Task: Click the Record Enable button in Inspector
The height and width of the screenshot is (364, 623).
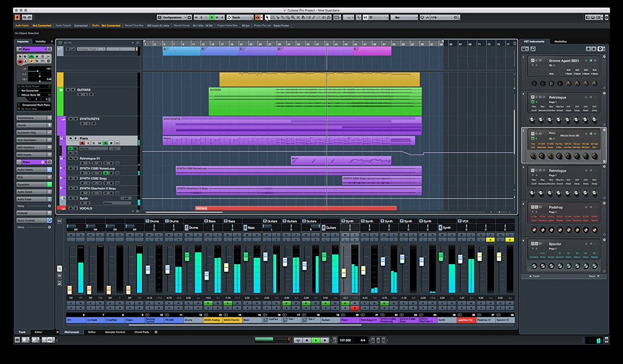Action: click(x=20, y=62)
